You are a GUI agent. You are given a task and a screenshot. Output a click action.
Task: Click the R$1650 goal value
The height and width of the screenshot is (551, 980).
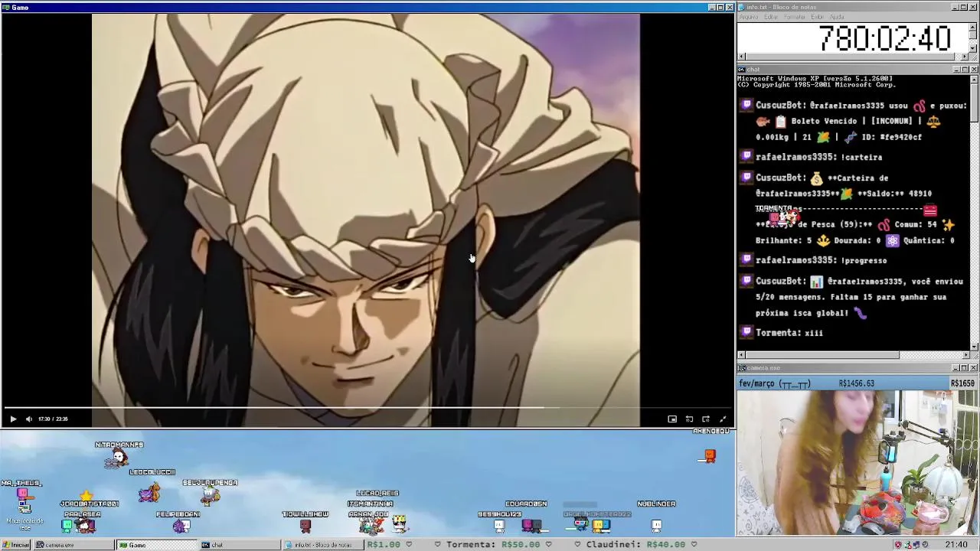coord(962,383)
